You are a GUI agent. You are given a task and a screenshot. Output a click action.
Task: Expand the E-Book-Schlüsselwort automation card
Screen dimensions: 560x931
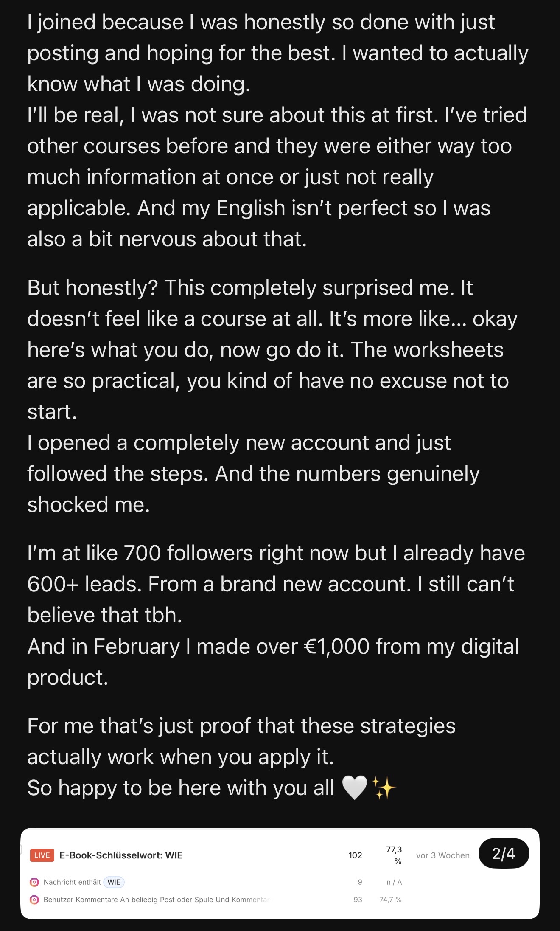click(x=121, y=855)
